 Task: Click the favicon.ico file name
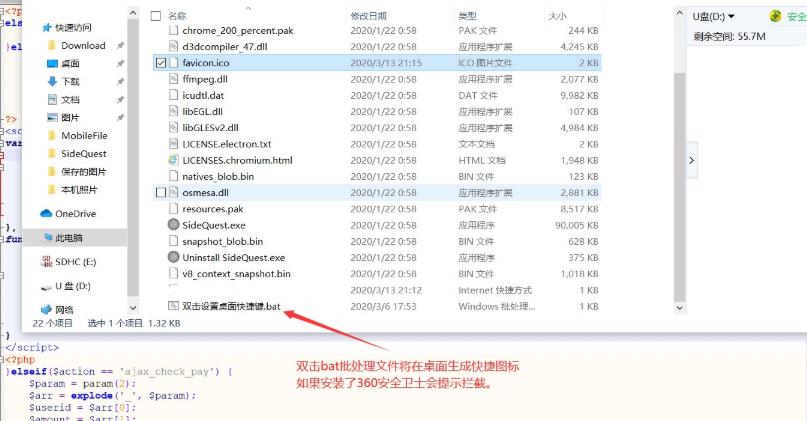206,63
